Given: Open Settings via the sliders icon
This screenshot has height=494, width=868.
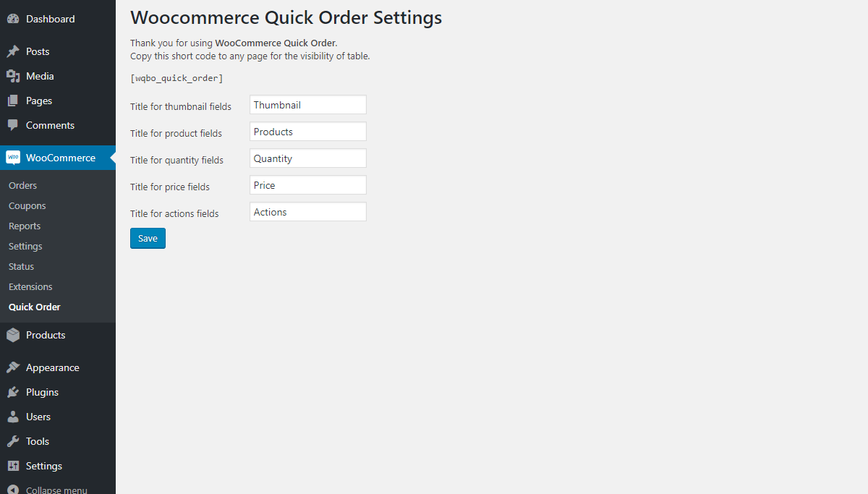Looking at the screenshot, I should pyautogui.click(x=14, y=465).
